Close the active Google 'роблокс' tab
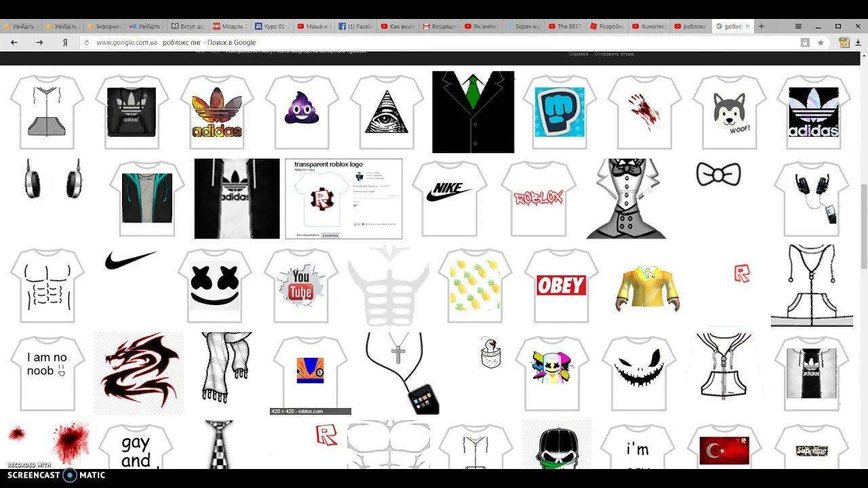868x488 pixels. [x=748, y=26]
